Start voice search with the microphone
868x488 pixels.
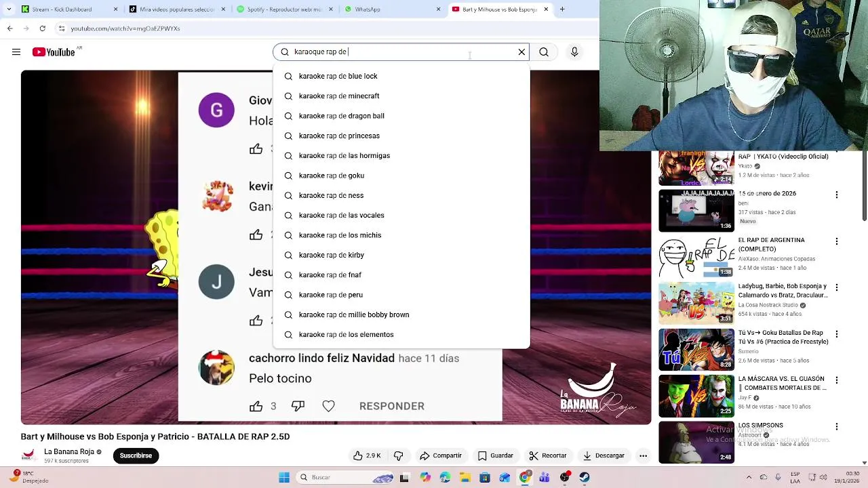[574, 52]
